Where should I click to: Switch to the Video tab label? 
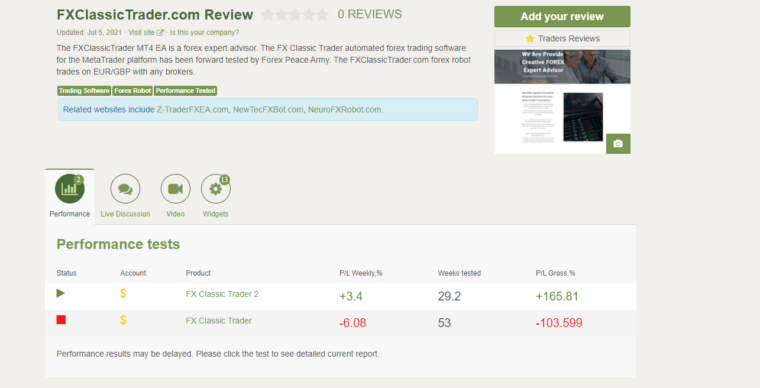coord(175,214)
